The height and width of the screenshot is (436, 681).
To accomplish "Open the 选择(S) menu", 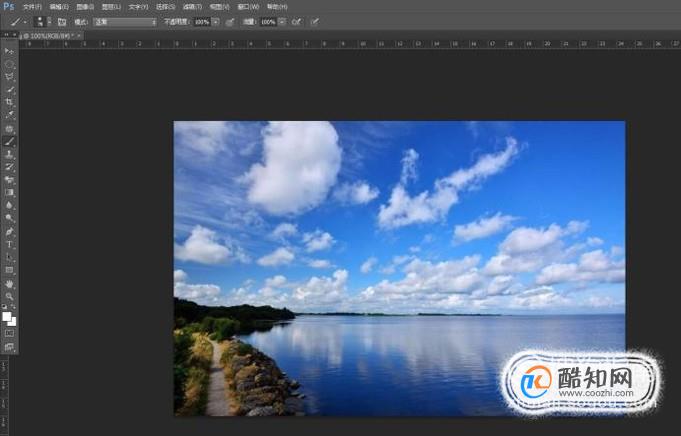I will point(165,7).
